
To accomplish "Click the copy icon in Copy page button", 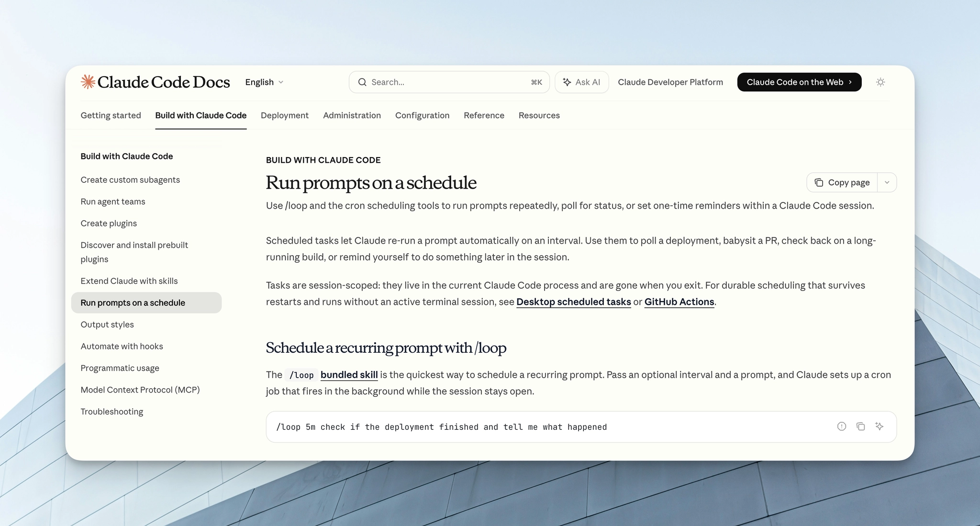I will pyautogui.click(x=819, y=182).
